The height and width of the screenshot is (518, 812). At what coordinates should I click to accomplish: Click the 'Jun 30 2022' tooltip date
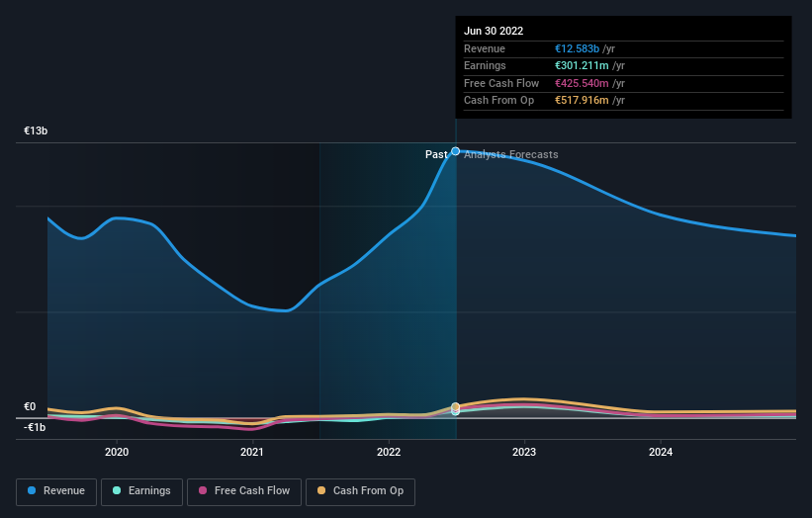(x=494, y=31)
